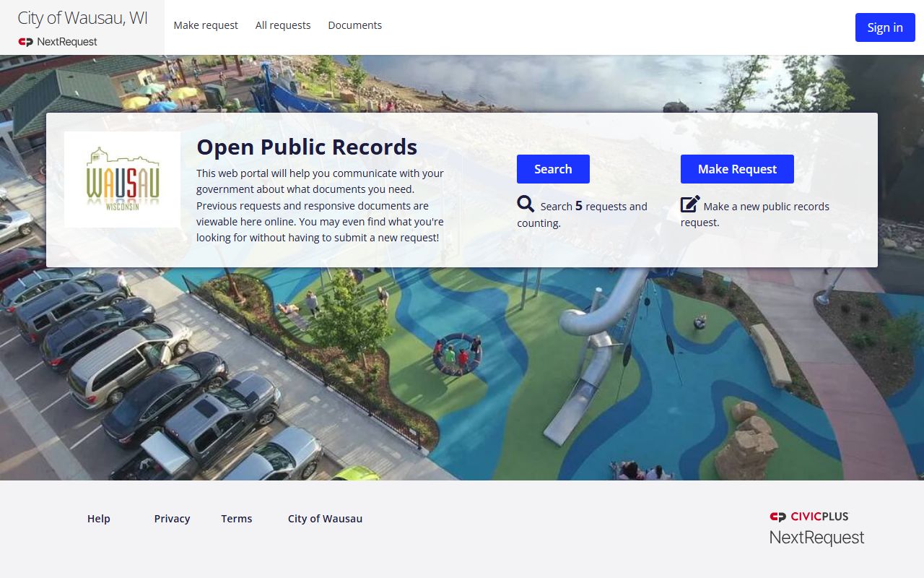Image resolution: width=924 pixels, height=578 pixels.
Task: Click the City of Wausau, WI header title
Action: pyautogui.click(x=82, y=18)
